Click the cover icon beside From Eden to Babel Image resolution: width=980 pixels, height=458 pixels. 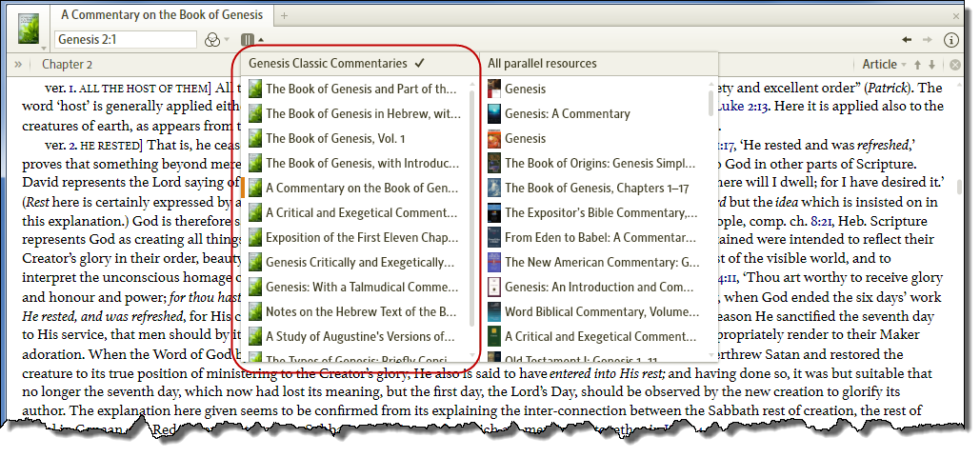[494, 237]
